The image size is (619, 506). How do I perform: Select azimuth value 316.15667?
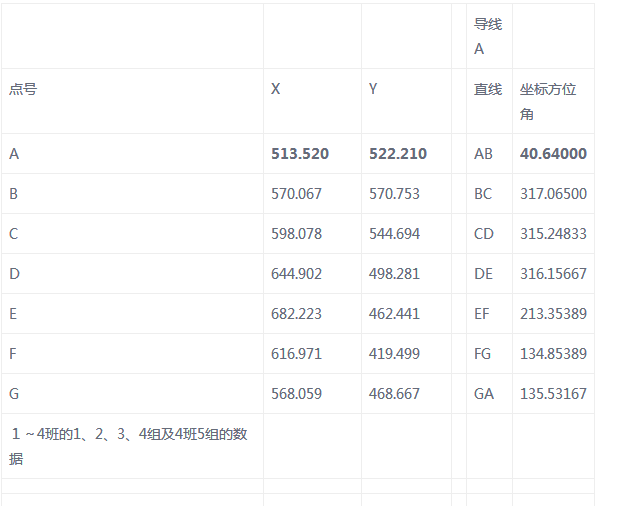tap(553, 274)
